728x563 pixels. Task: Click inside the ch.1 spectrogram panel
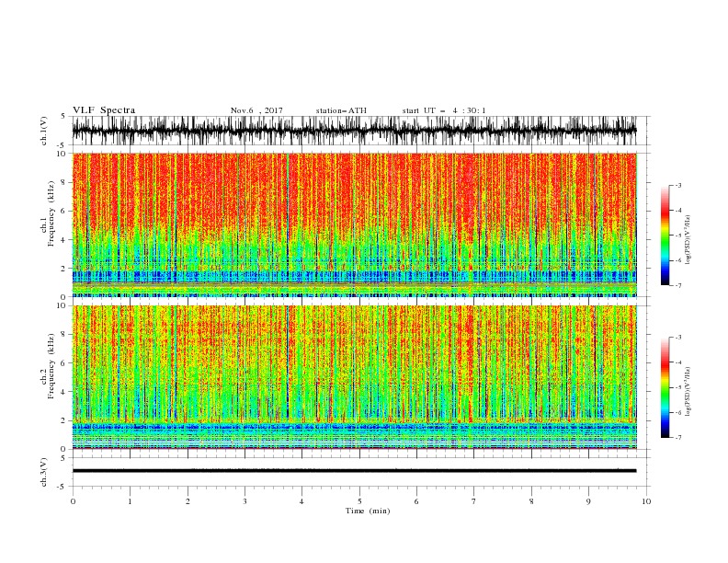354,224
